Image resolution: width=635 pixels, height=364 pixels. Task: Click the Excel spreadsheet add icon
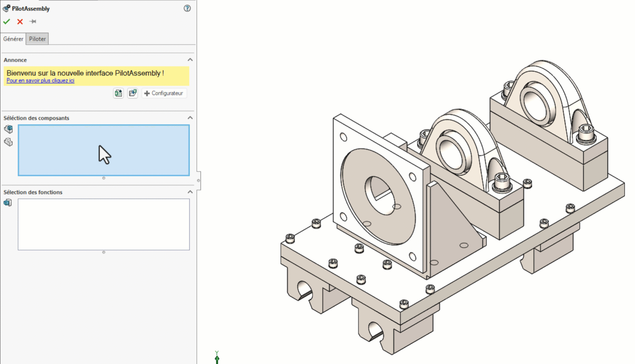tap(118, 93)
